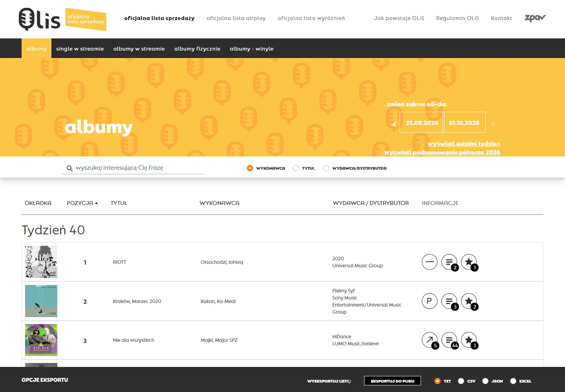Click EKSPORTUJ DO PLIKU button

[392, 381]
